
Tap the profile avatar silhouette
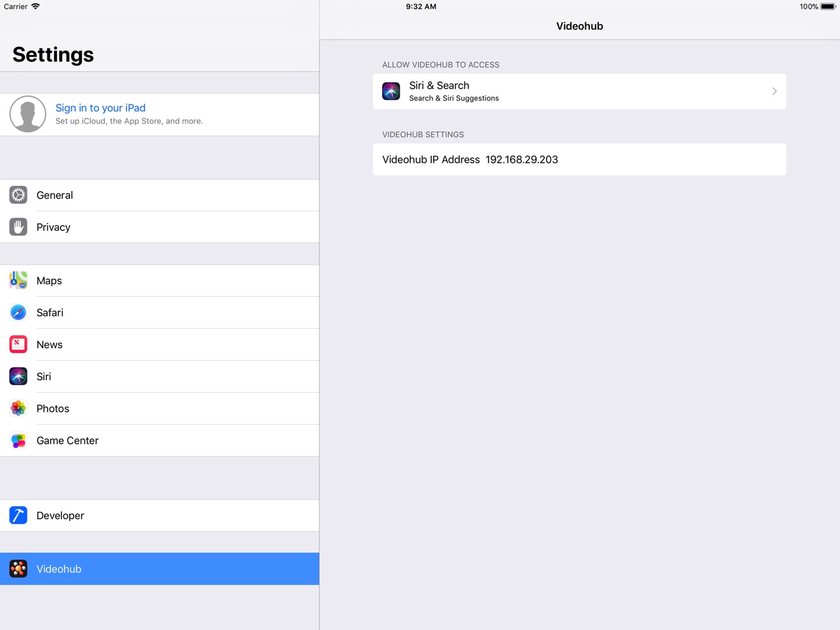click(x=27, y=114)
